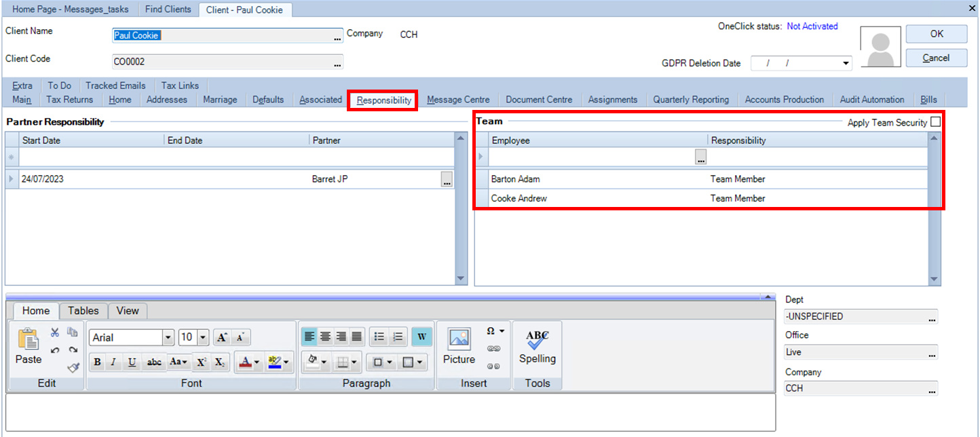The width and height of the screenshot is (980, 437).
Task: Open the Dept -UNSPECIFIED lookup
Action: coord(932,317)
